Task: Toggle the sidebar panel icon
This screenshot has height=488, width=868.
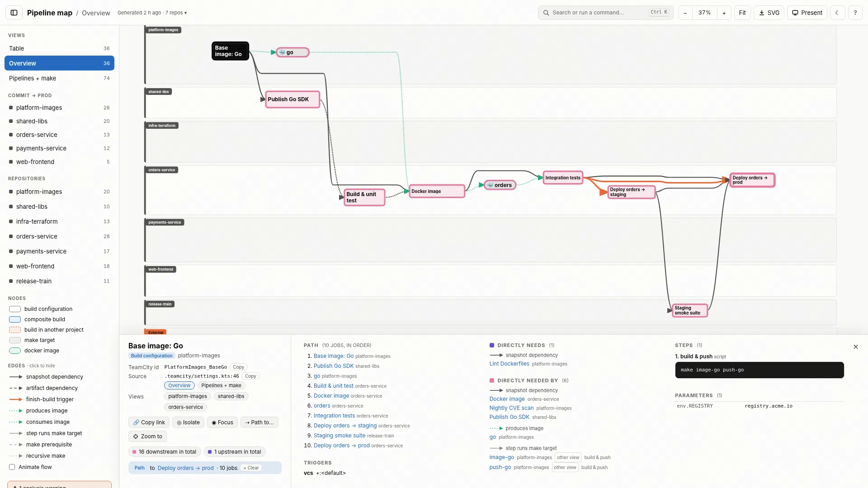Action: click(14, 13)
